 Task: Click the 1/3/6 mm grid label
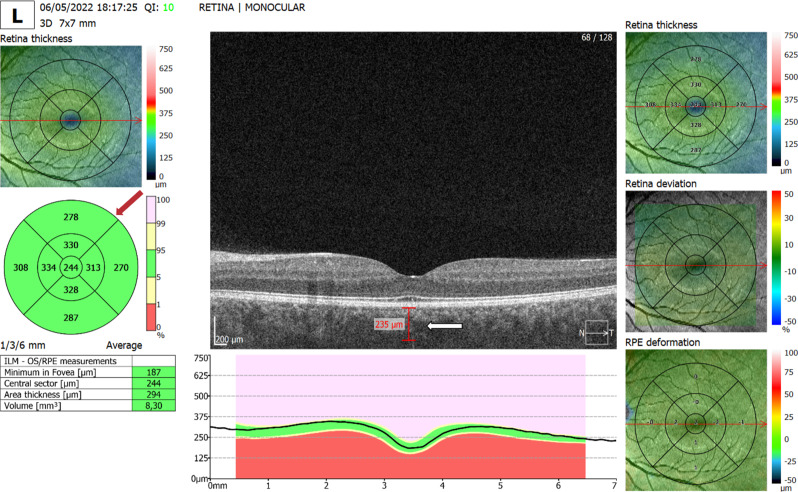23,345
